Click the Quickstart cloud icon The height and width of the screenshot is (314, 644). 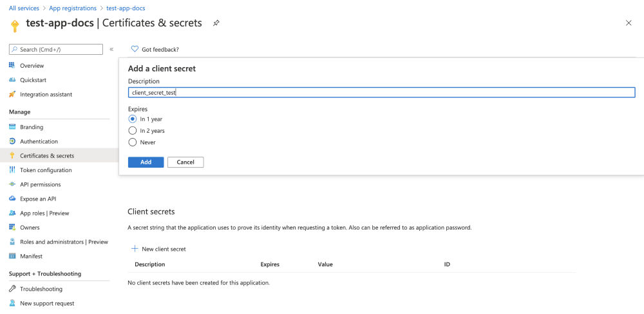(x=12, y=80)
